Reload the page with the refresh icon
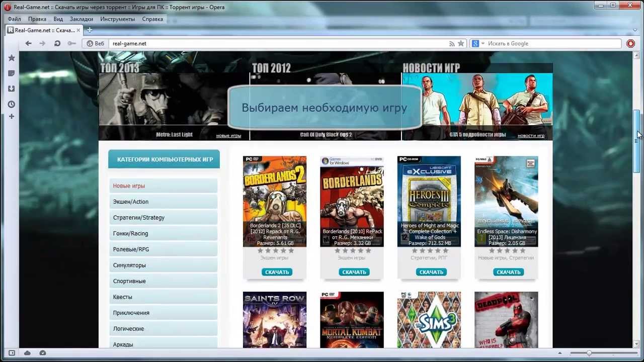The width and height of the screenshot is (644, 362). [x=57, y=43]
